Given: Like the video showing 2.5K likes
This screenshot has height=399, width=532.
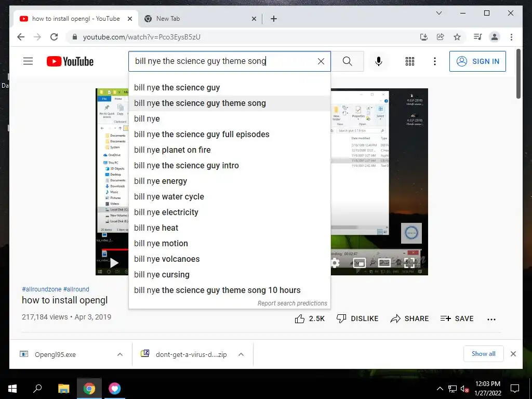Looking at the screenshot, I should pos(310,319).
